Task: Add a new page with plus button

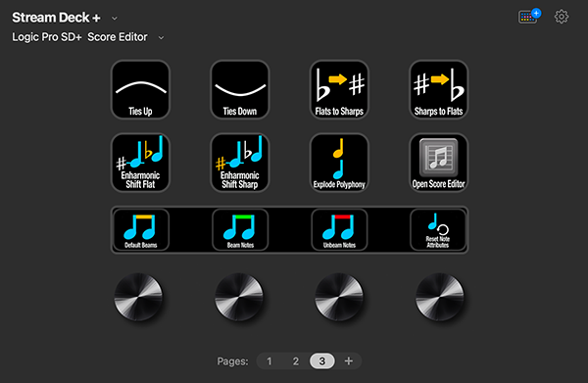Action: 349,361
